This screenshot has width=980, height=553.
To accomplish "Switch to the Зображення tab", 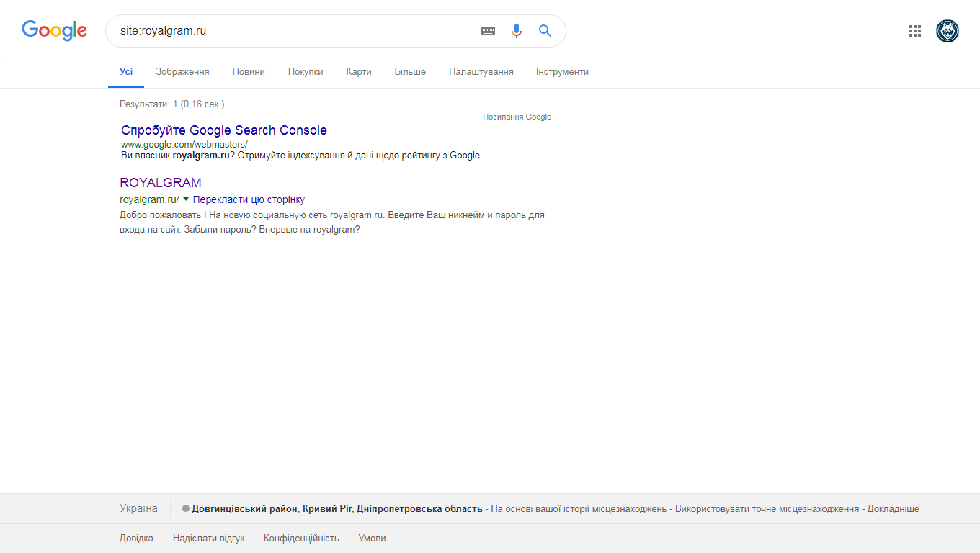I will pos(182,72).
